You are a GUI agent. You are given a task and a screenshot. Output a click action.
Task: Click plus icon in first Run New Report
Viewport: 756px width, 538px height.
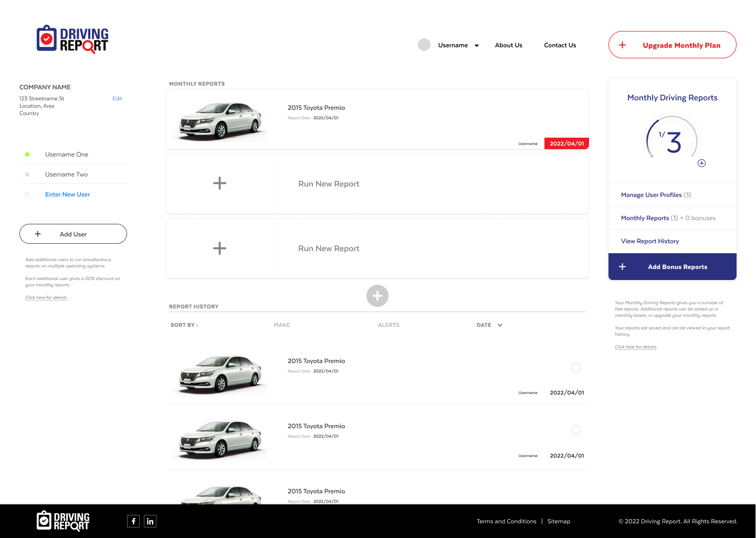coord(219,183)
